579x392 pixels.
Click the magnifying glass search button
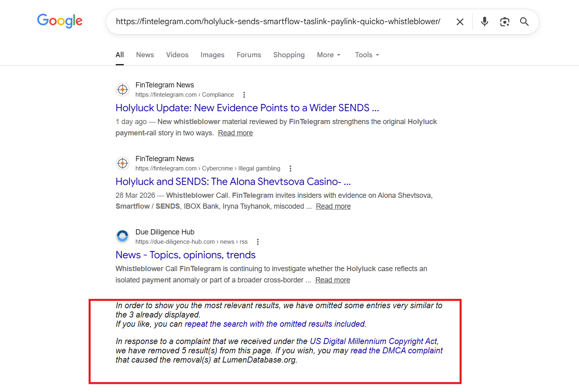click(524, 22)
